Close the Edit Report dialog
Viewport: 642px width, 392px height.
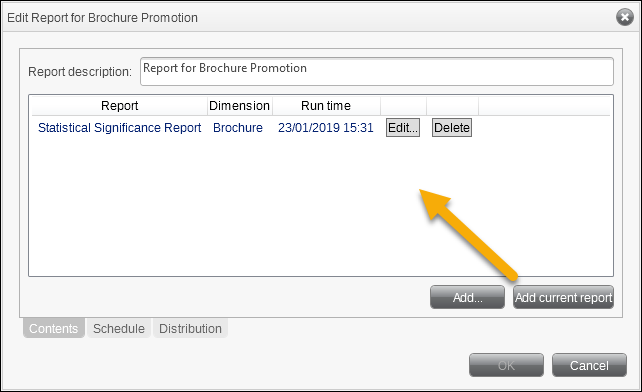tap(624, 17)
